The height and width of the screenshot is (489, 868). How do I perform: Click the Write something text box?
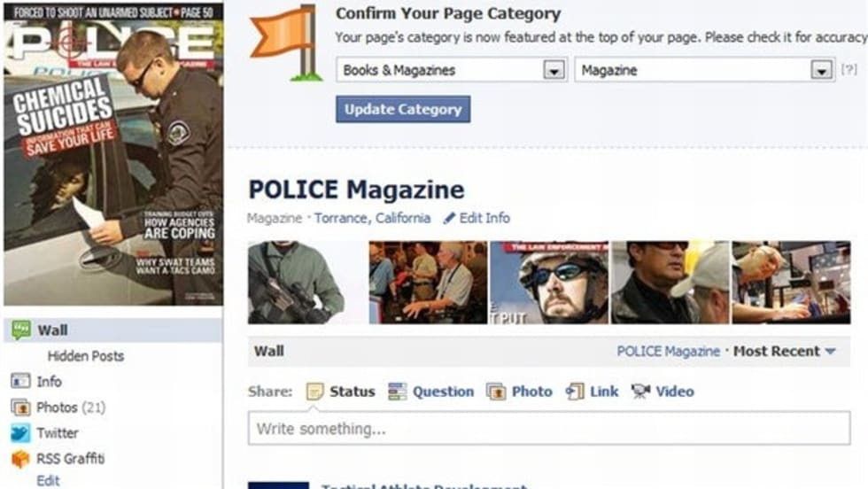tap(549, 428)
